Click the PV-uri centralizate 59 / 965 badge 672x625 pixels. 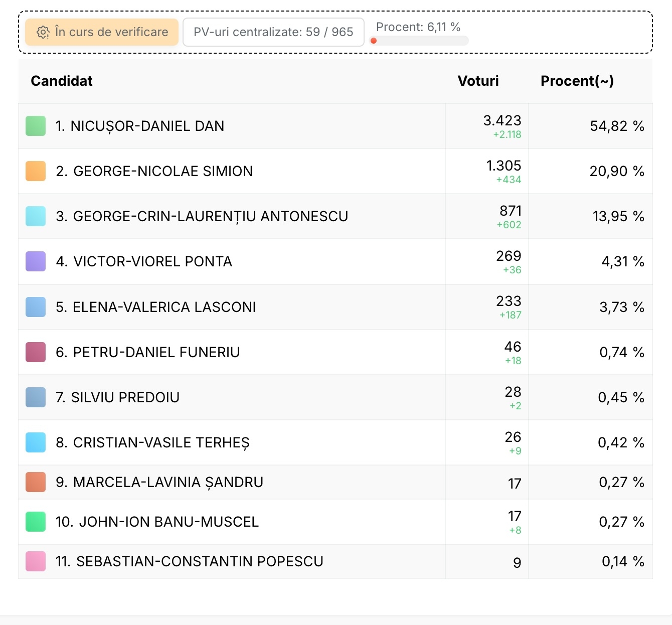tap(273, 32)
